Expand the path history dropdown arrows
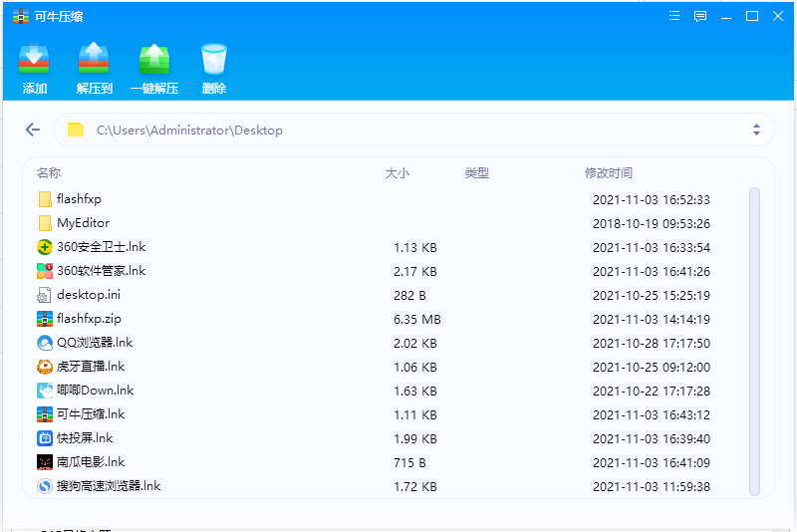Viewport: 797px width, 532px height. [756, 130]
